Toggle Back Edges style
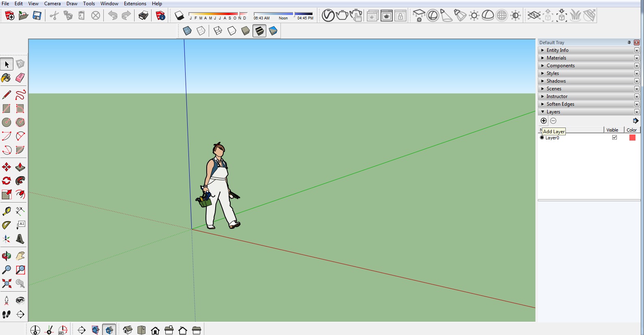Screen dimensions: 644x335 pos(201,31)
